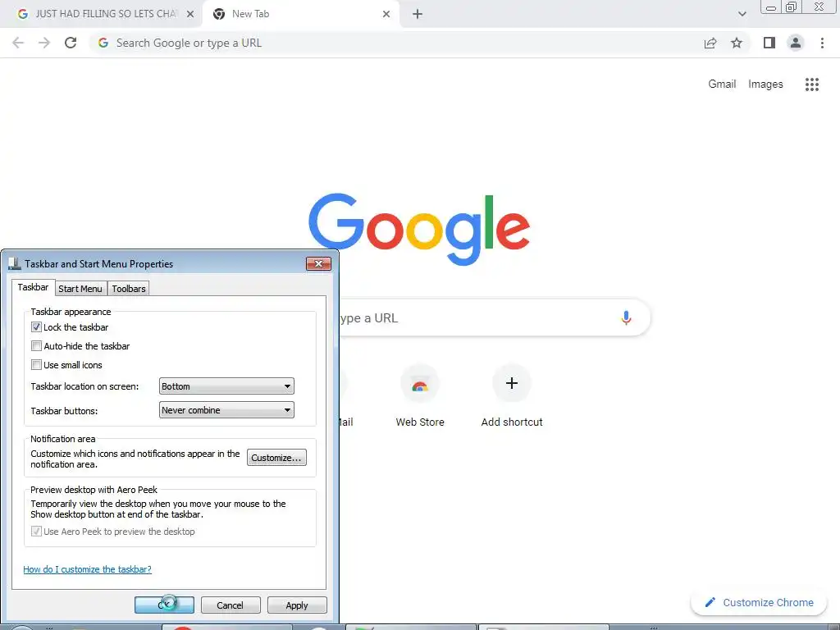Reload the current page
This screenshot has height=630, width=840.
tap(71, 43)
